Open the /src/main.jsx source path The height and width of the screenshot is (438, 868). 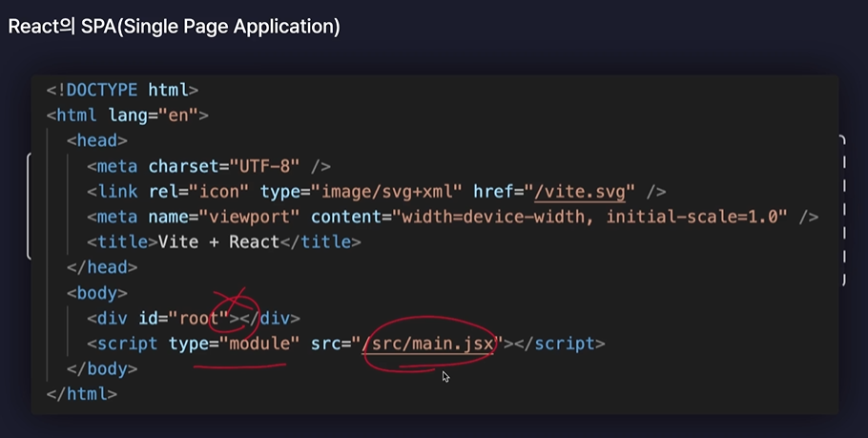point(427,344)
